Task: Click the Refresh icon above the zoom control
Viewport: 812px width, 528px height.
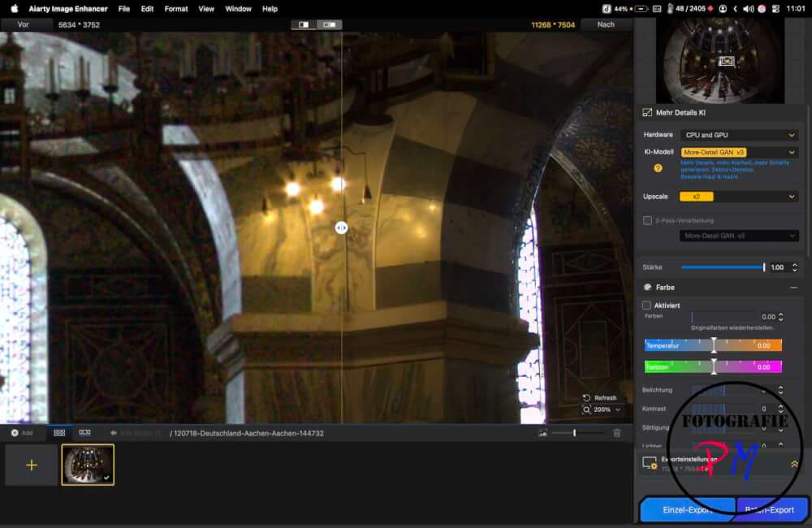Action: (x=588, y=397)
